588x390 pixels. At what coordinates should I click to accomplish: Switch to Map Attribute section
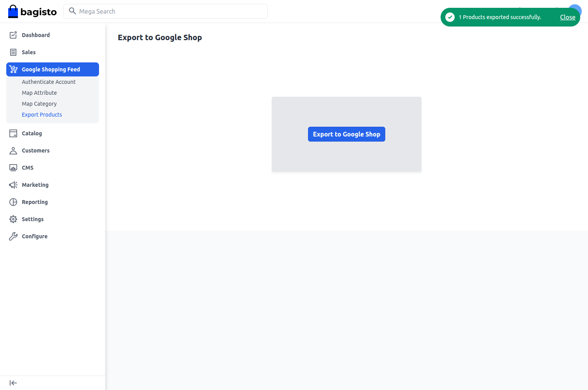(x=39, y=92)
